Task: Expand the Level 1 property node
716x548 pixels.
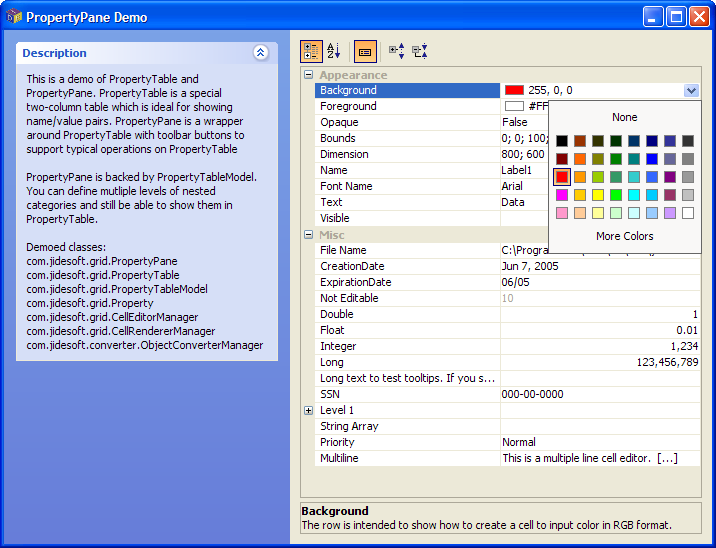Action: (309, 410)
